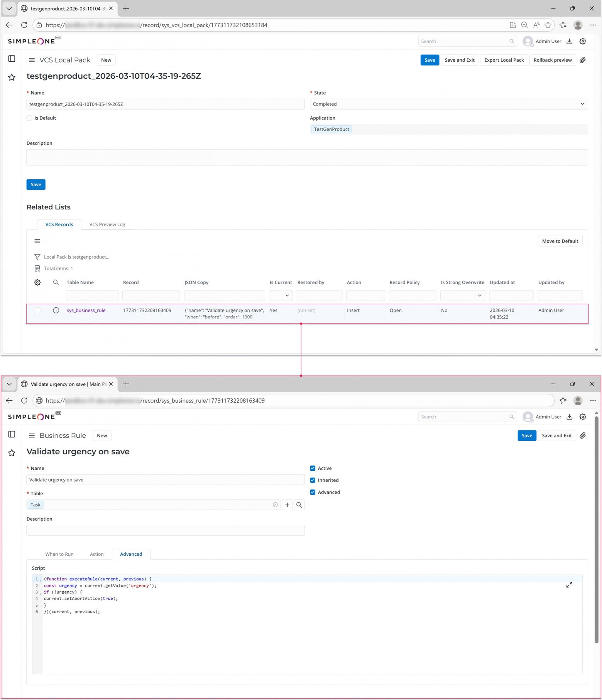Open the State dropdown showing Completed
Viewport: 602px width, 700px height.
[x=448, y=104]
